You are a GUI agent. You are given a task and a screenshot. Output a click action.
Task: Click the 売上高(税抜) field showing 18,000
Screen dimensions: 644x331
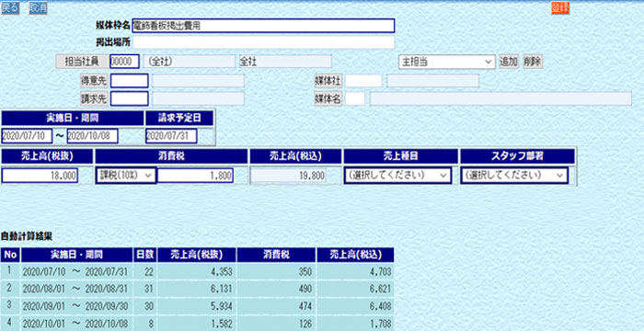coord(40,176)
